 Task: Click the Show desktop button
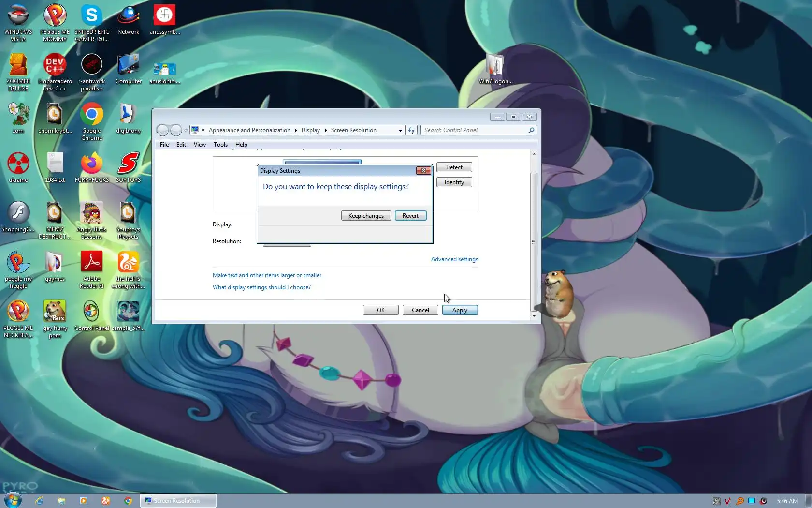809,501
